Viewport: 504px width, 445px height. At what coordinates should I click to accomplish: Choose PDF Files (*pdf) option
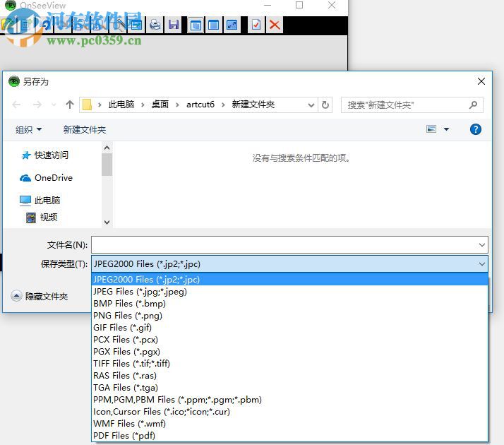pyautogui.click(x=289, y=436)
